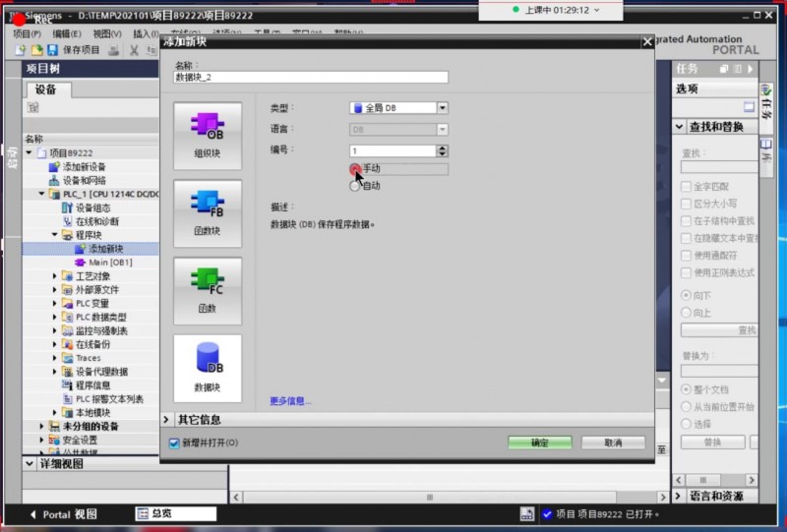Open 设备组态 in project tree
The height and width of the screenshot is (532, 787).
click(92, 207)
